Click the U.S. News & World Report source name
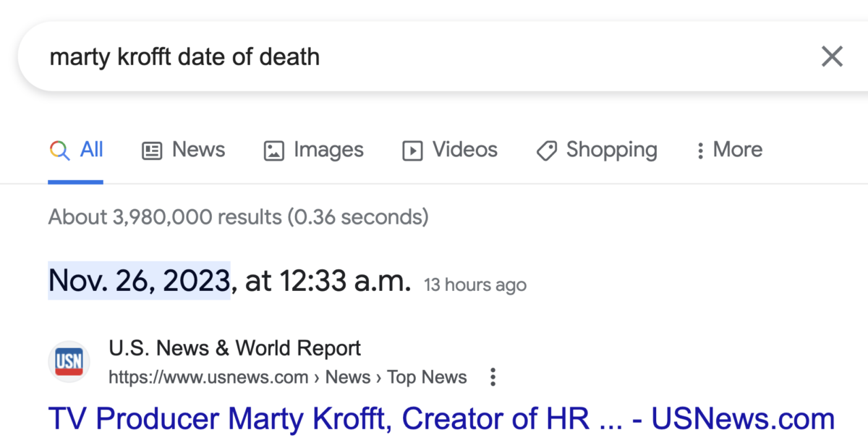Viewport: 868px width, 443px height. click(x=235, y=348)
